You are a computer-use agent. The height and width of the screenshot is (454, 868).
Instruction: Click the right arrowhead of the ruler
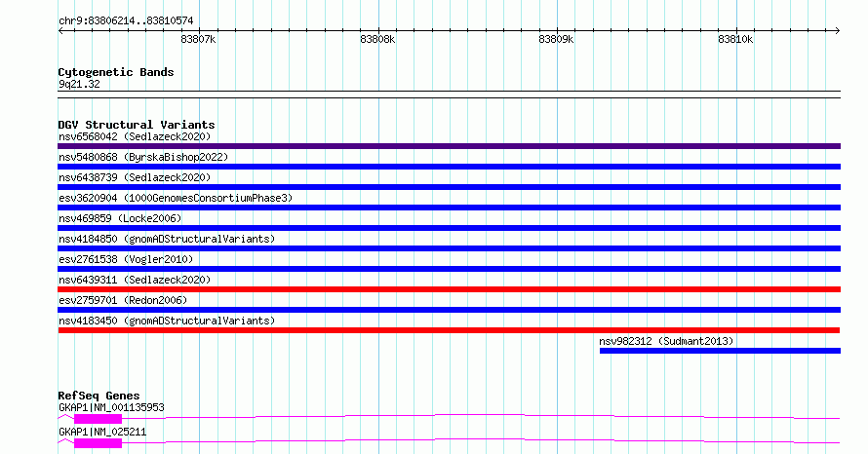838,31
